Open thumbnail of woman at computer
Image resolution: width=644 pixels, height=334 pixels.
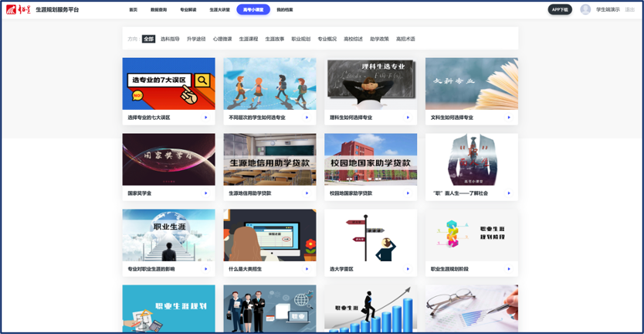pyautogui.click(x=269, y=235)
